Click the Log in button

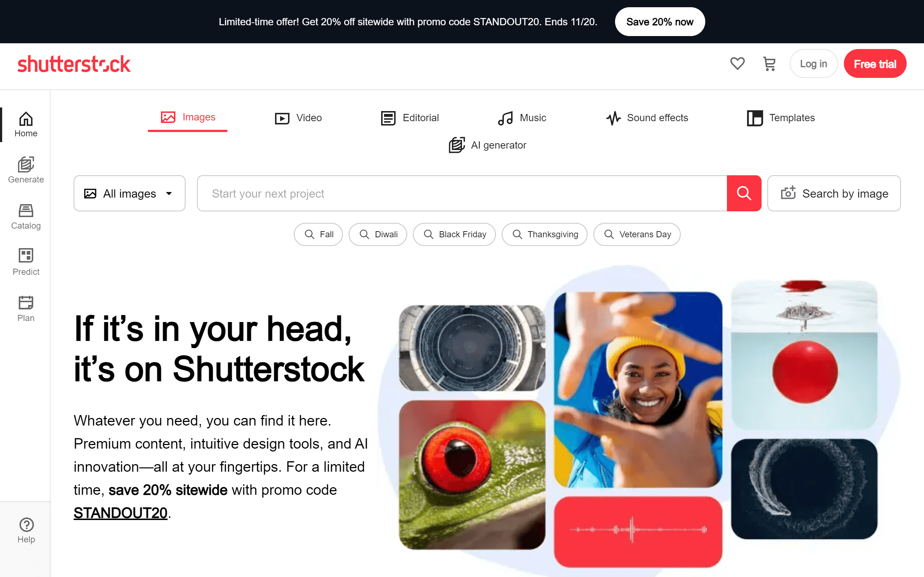pyautogui.click(x=813, y=64)
